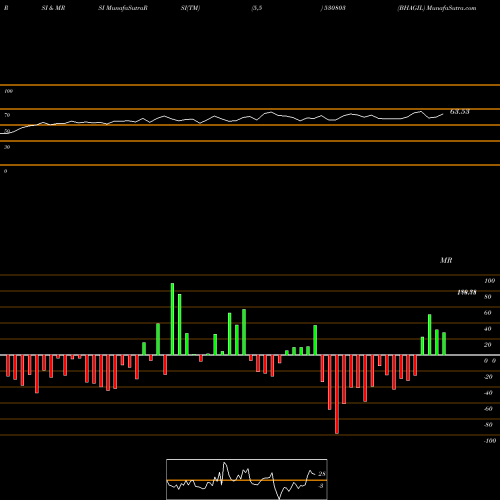Click the (BHAGIL) MunafaSutra.com header text
Viewport: 500px width, 500px height.
click(437, 8)
